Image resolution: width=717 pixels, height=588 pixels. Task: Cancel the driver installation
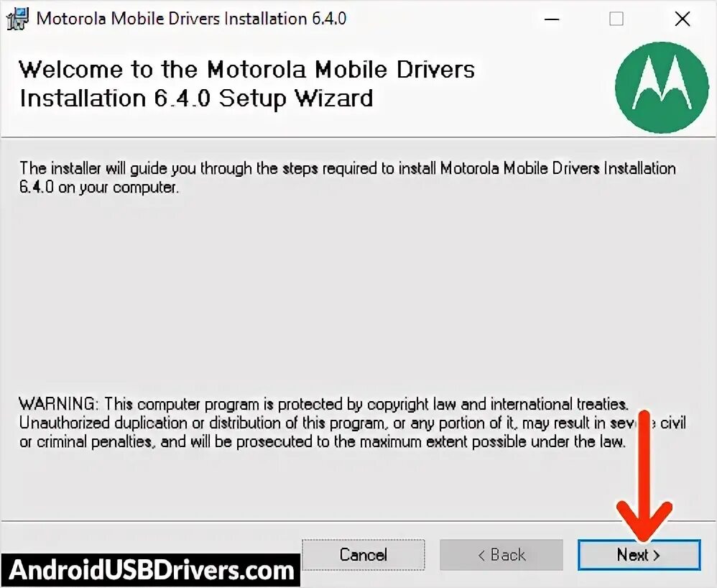pyautogui.click(x=364, y=555)
